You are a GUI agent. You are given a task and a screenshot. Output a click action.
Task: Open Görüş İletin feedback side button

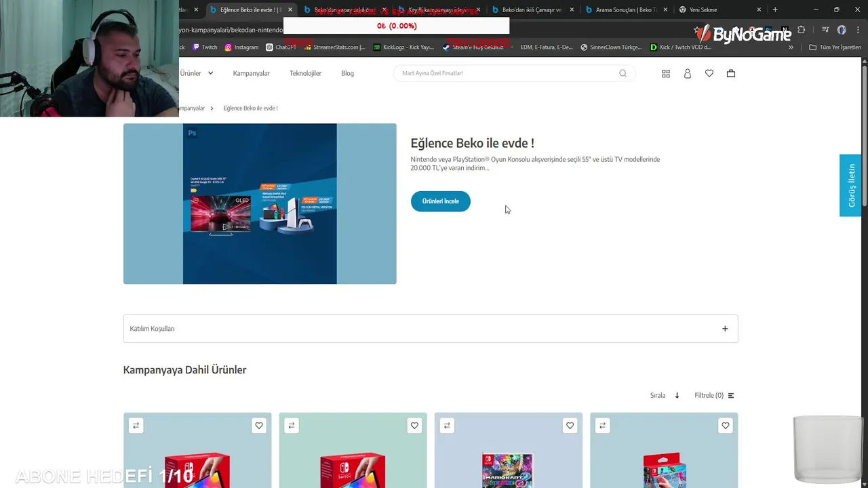click(850, 185)
